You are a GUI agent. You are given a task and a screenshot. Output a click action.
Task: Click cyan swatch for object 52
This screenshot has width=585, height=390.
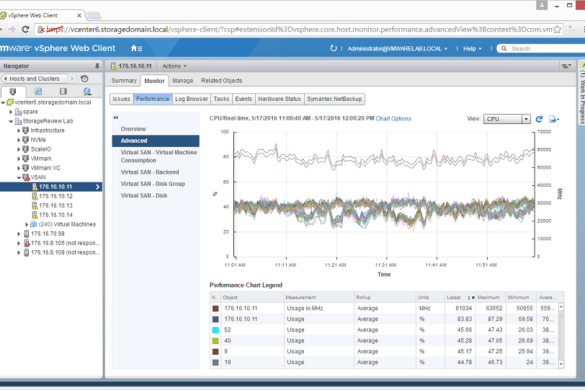click(215, 330)
